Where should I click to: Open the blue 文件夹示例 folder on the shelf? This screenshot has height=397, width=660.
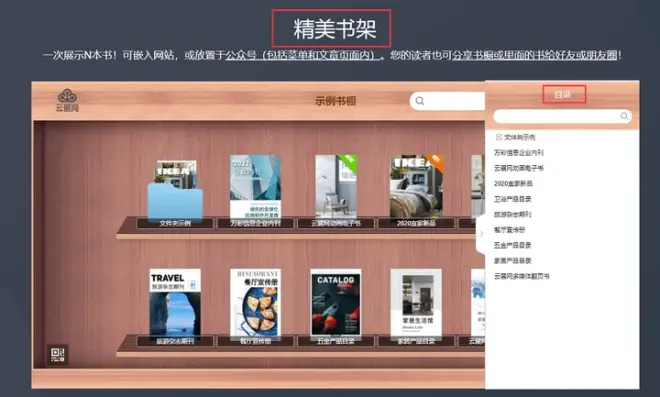click(175, 192)
